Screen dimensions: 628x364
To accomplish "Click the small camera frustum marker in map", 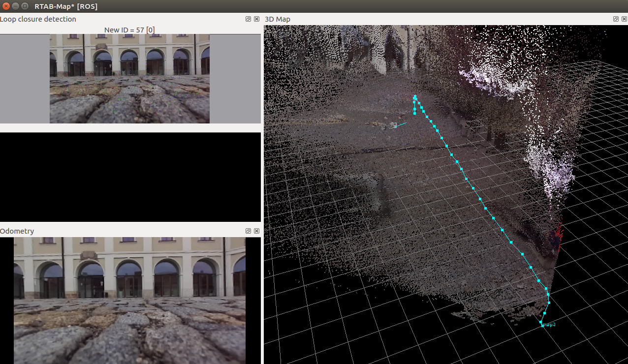I will [x=393, y=126].
